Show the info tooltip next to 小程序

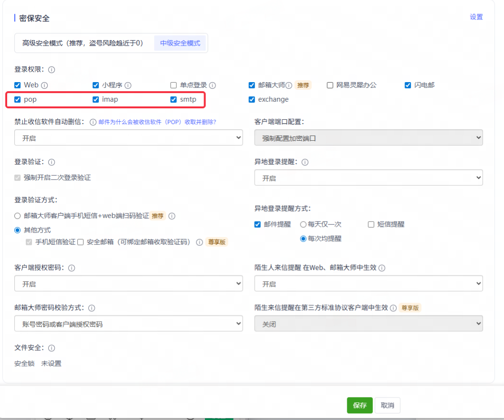click(128, 85)
